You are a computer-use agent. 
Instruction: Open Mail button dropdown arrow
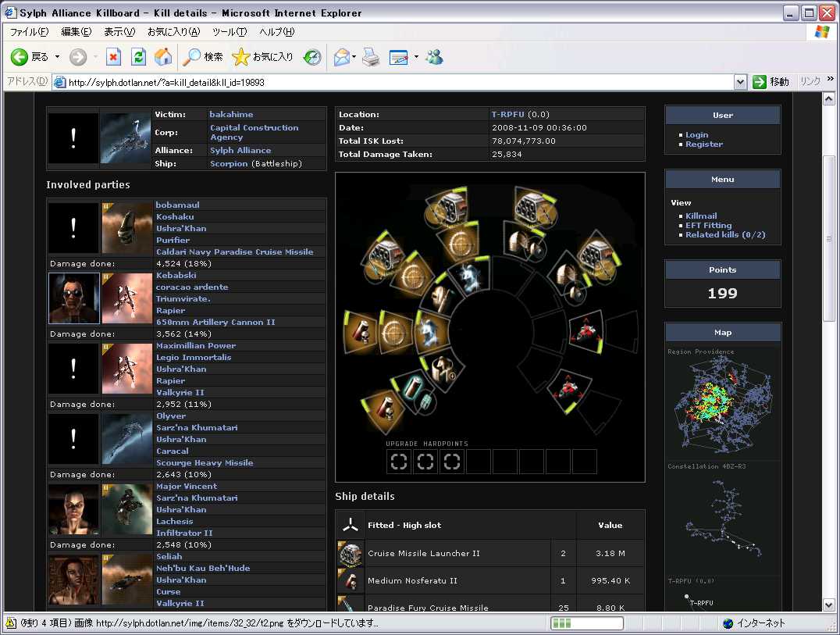(x=354, y=57)
